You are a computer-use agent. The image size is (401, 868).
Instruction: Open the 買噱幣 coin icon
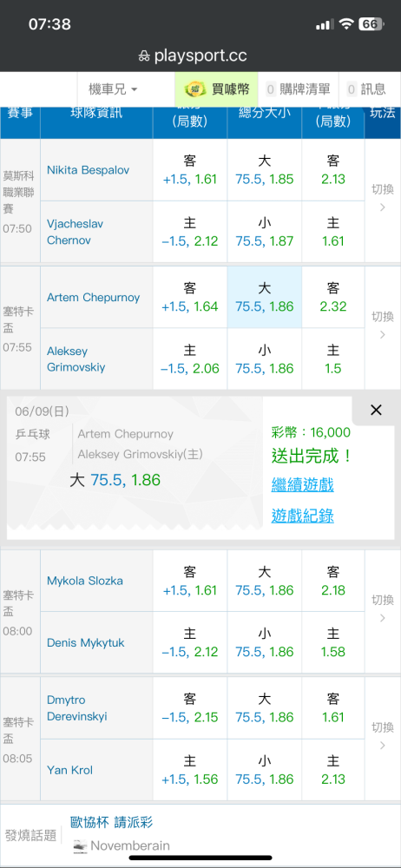click(194, 89)
